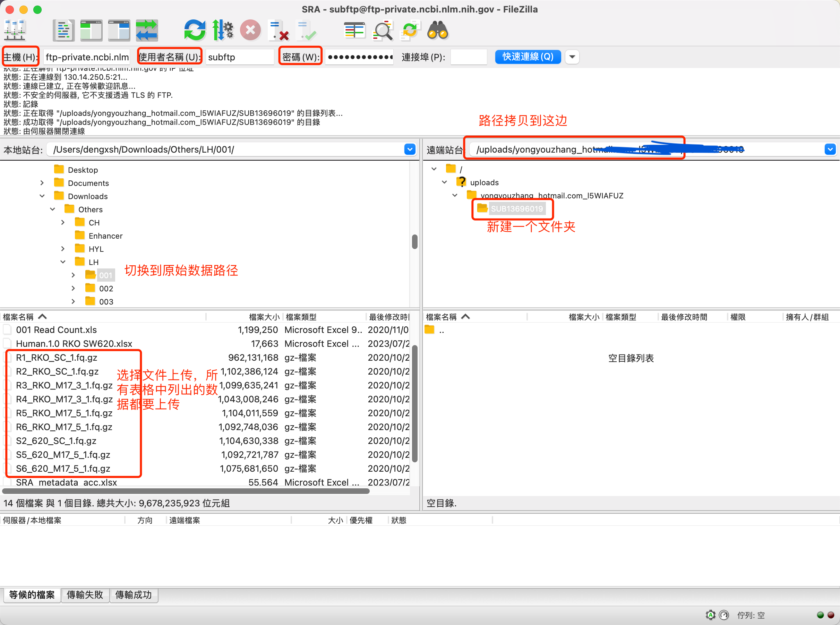Click the disconnect from server icon

tap(278, 30)
